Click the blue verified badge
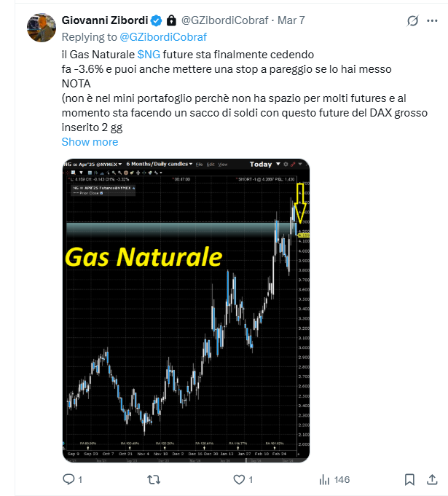Screen dimensions: 448x496 pos(156,20)
